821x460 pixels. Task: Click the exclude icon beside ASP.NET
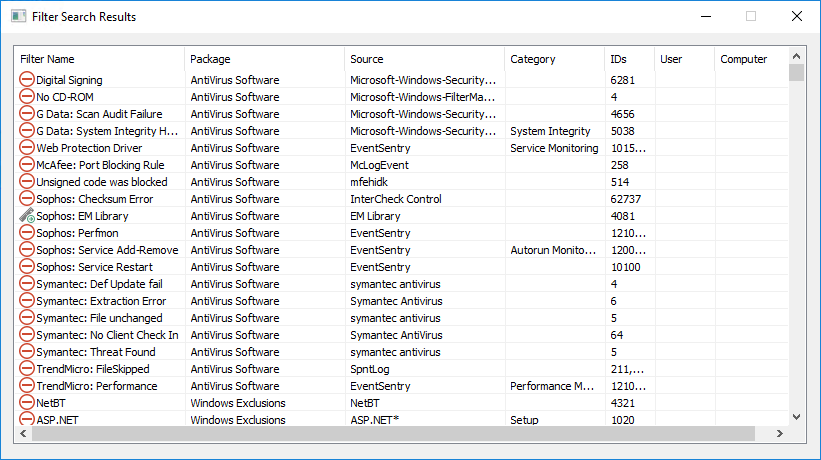click(x=27, y=419)
